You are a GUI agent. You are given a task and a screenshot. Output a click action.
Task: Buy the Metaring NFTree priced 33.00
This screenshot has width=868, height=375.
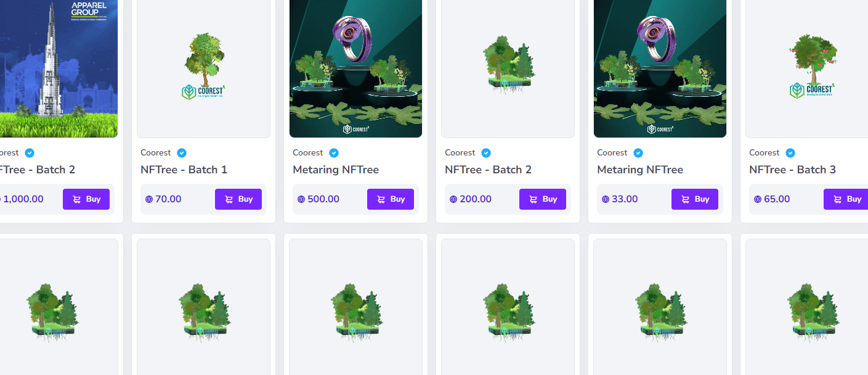coord(695,199)
